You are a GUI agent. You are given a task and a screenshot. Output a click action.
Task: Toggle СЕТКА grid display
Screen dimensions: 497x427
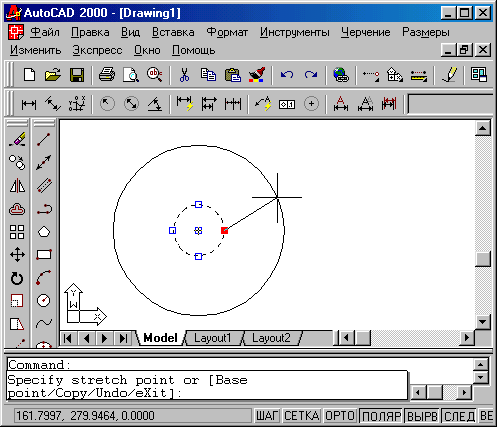coord(302,416)
